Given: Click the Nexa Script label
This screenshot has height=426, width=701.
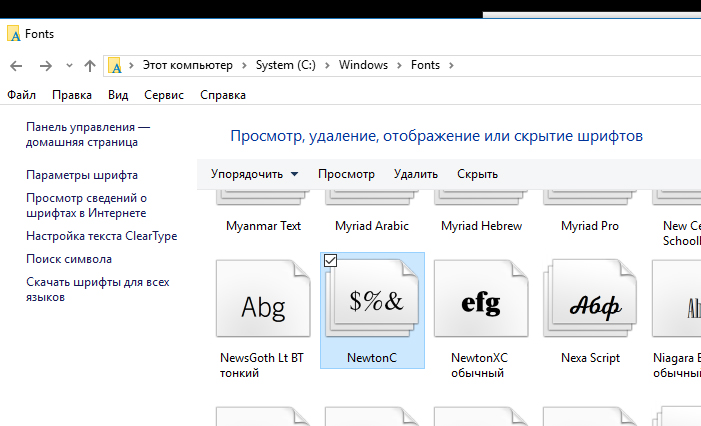Looking at the screenshot, I should click(591, 358).
